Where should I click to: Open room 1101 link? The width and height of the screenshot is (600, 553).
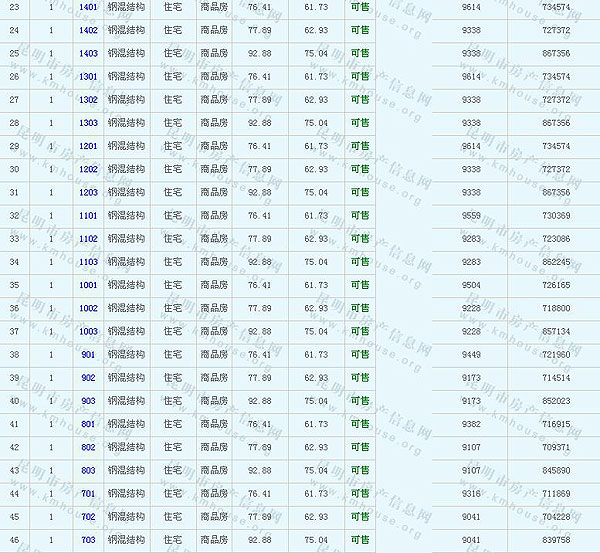pyautogui.click(x=88, y=215)
